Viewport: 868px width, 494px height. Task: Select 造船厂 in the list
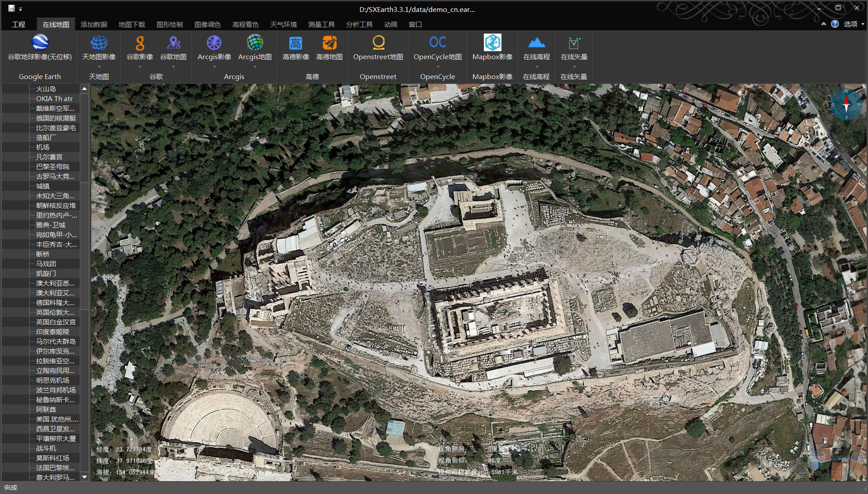[x=46, y=137]
